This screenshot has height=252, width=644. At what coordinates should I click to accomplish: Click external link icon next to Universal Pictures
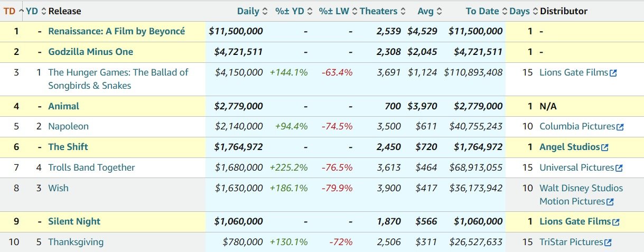tap(619, 168)
